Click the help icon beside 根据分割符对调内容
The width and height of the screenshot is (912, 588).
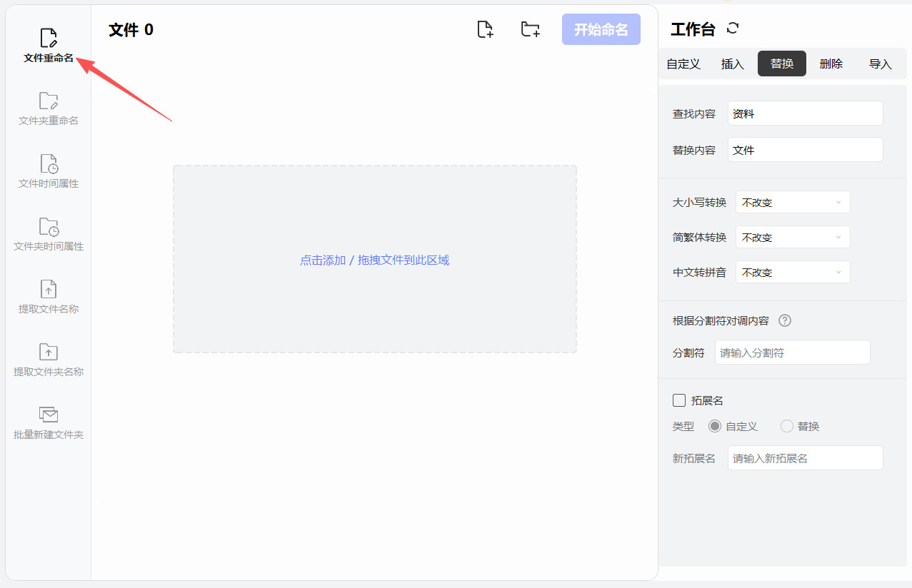[x=785, y=320]
